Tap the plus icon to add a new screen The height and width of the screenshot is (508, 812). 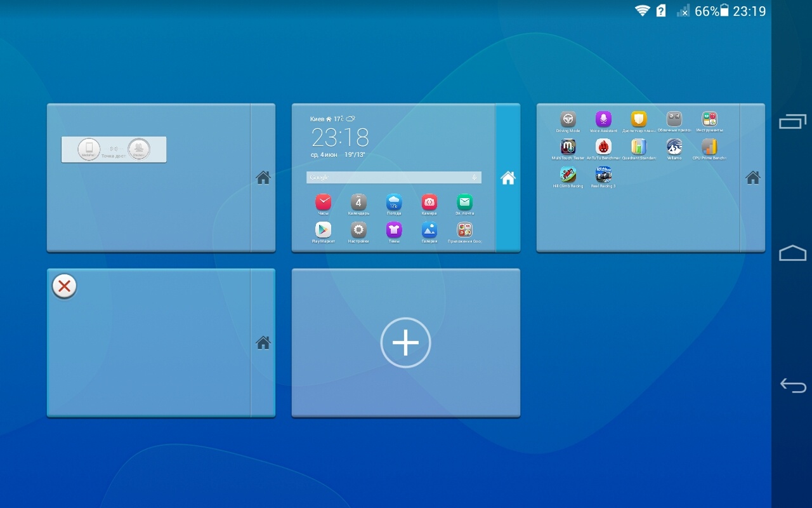[x=405, y=343]
